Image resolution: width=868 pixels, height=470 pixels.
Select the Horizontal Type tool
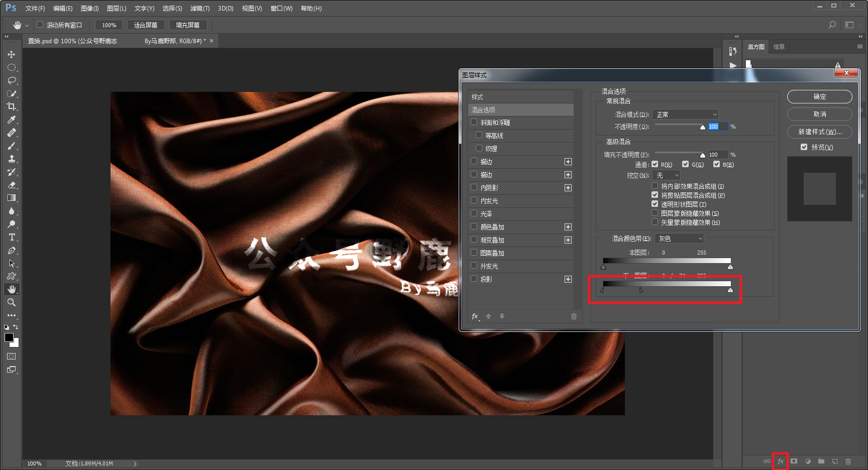(12, 237)
